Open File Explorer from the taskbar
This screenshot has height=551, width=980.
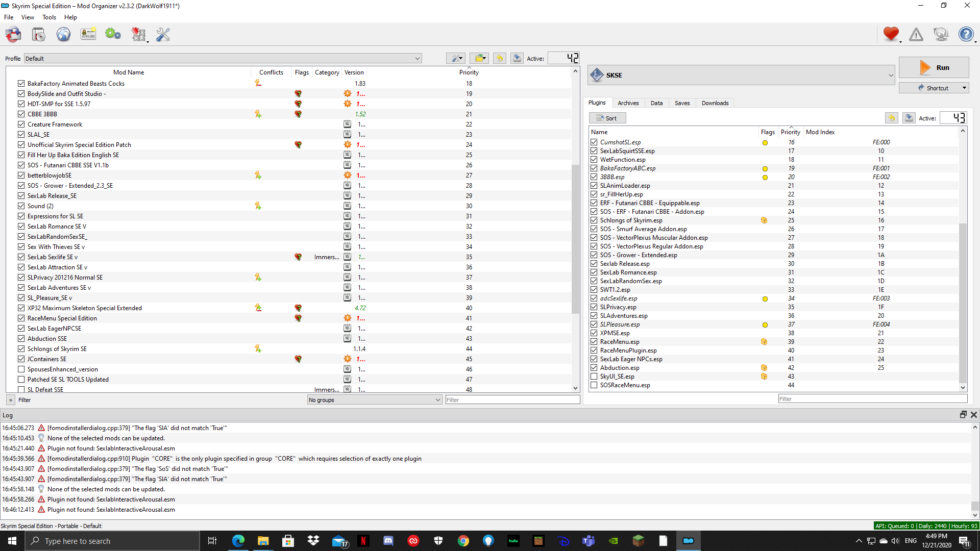tap(263, 541)
